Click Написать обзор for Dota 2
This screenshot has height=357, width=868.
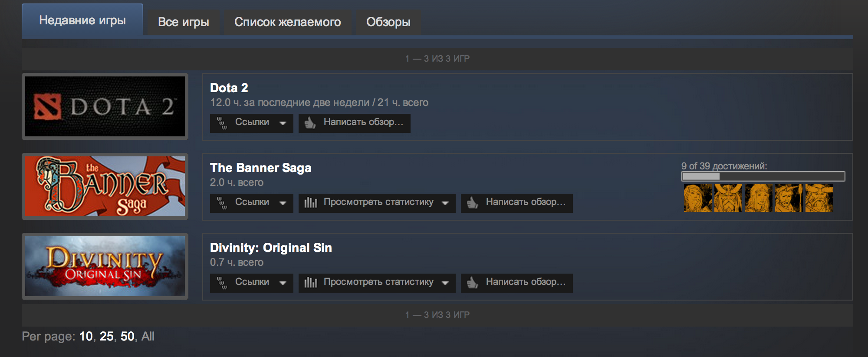coord(355,123)
